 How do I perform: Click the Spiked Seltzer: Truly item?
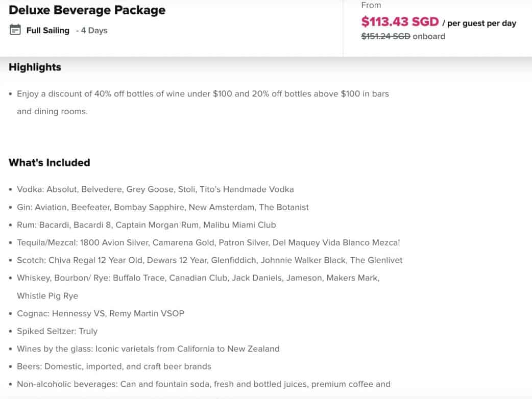coord(57,331)
